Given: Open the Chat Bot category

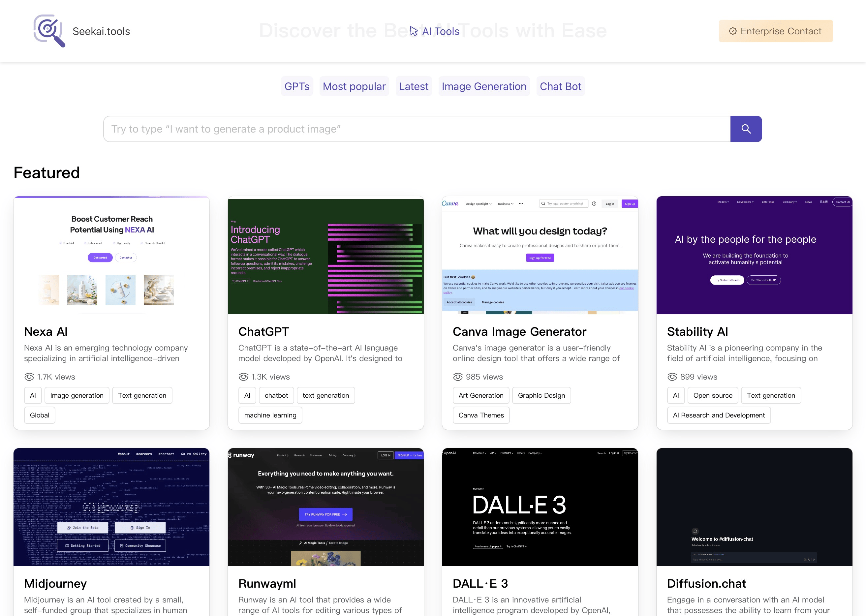Looking at the screenshot, I should click(560, 86).
